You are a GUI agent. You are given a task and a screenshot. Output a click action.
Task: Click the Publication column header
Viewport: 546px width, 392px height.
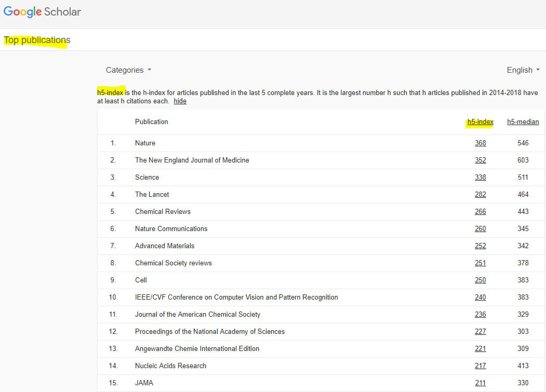pyautogui.click(x=152, y=122)
